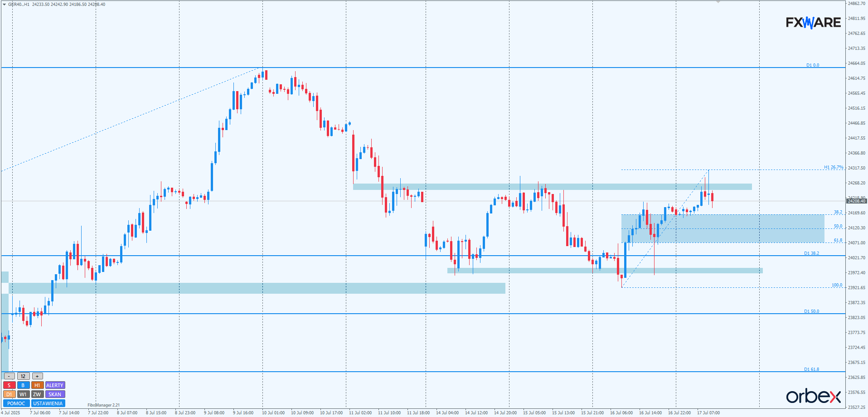Click the current price tag 24208.40
The width and height of the screenshot is (868, 417).
[856, 201]
